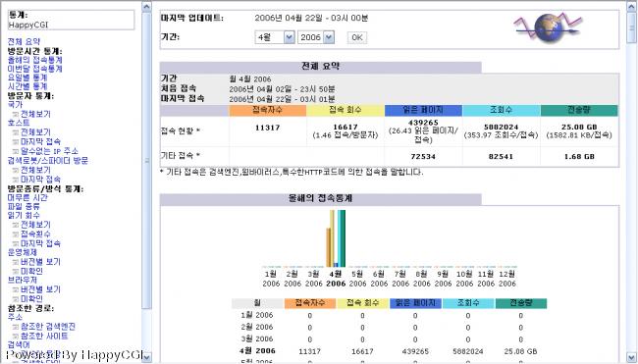Viewport: 638px width, 364px height.
Task: Open the 전체 요약 link in the sidebar
Action: (24, 41)
